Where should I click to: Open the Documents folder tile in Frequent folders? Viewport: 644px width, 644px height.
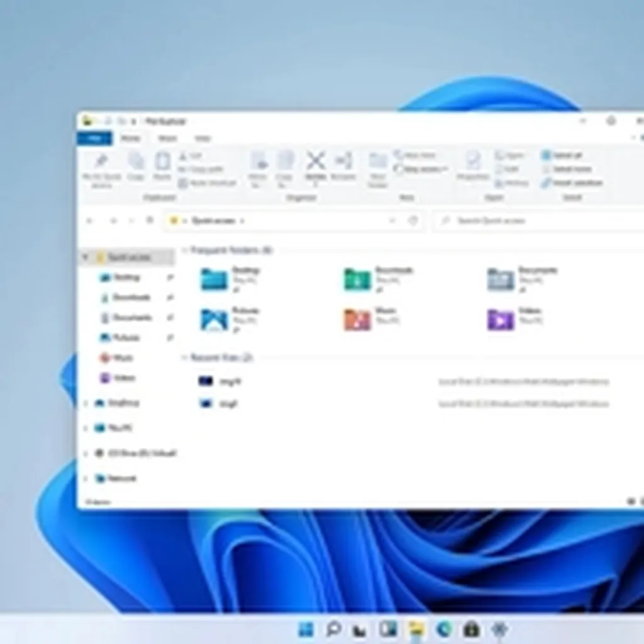click(523, 280)
